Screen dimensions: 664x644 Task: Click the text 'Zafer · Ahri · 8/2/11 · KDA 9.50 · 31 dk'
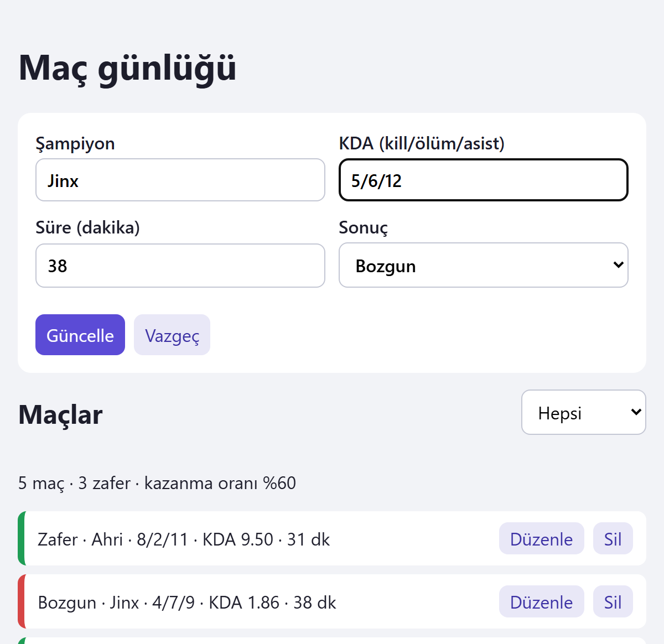(x=184, y=539)
